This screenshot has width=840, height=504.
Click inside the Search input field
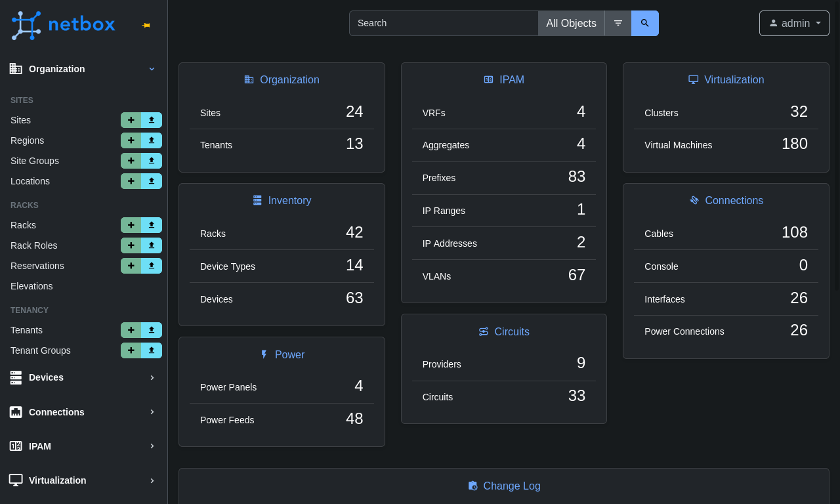[444, 23]
